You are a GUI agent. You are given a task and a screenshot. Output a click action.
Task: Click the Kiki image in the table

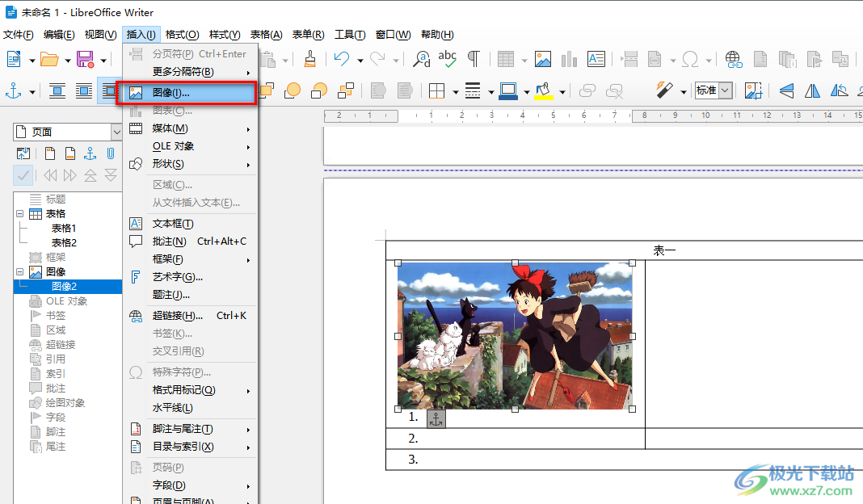click(515, 336)
